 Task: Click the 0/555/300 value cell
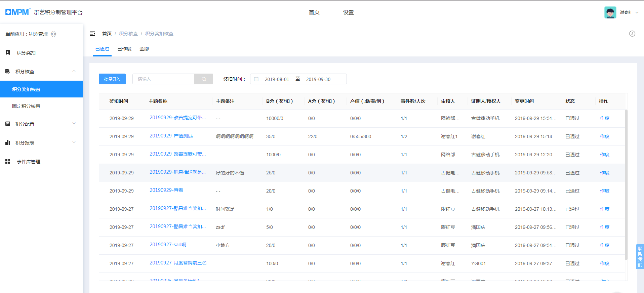(361, 136)
